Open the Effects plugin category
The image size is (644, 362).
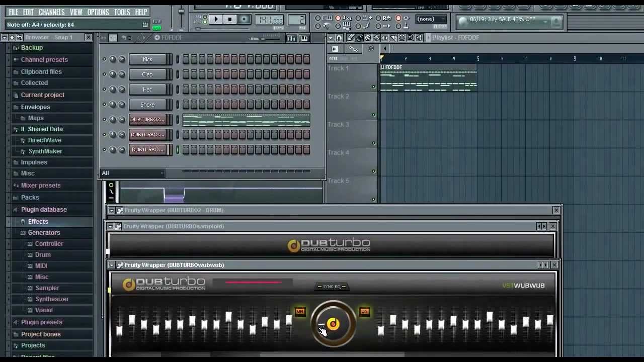[x=38, y=222]
